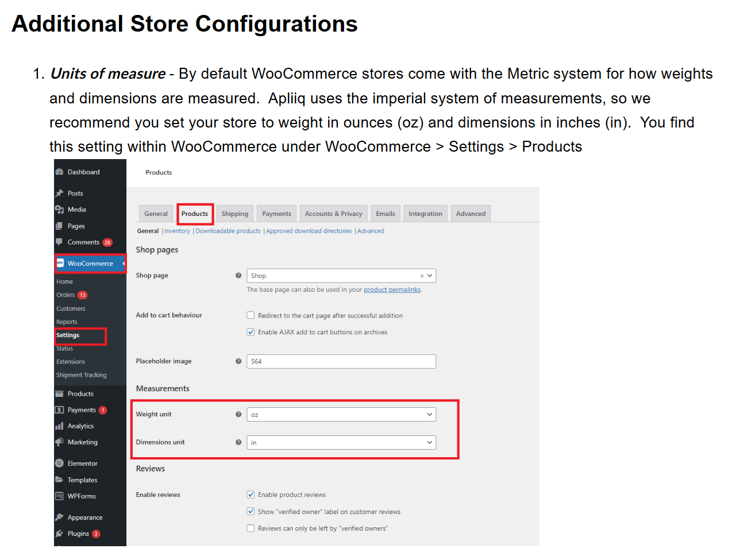
Task: Follow the product permalinks link
Action: (x=392, y=290)
